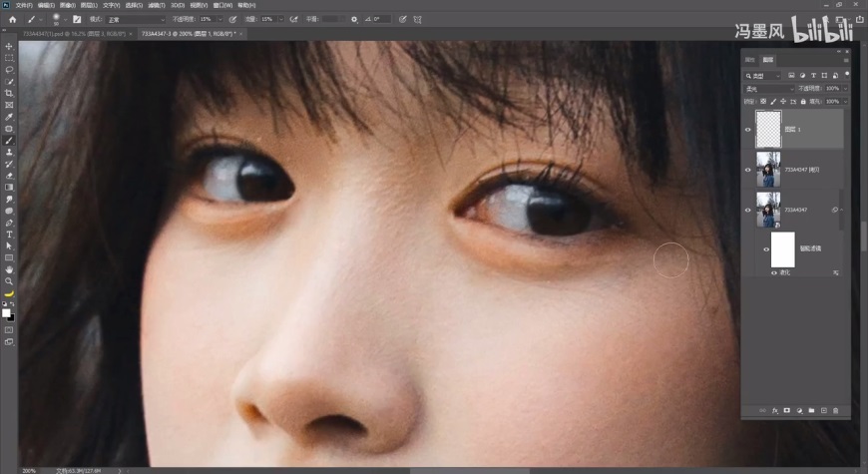Collapse smart filters on 733A4347 layer

point(841,210)
